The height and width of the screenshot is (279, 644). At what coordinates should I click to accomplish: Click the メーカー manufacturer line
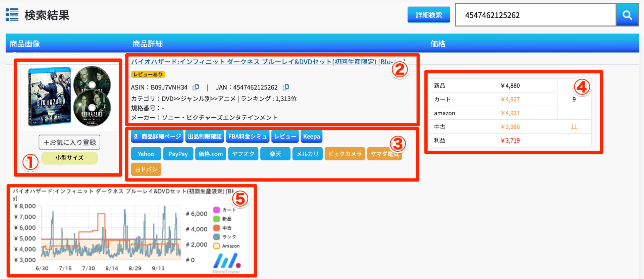coord(204,117)
